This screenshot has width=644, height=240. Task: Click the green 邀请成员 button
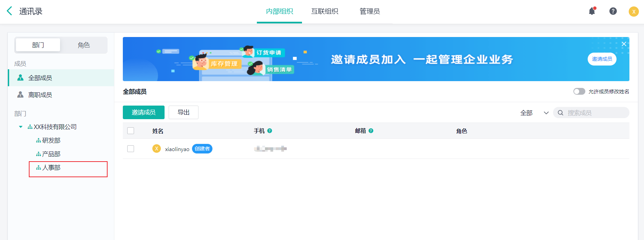[144, 112]
